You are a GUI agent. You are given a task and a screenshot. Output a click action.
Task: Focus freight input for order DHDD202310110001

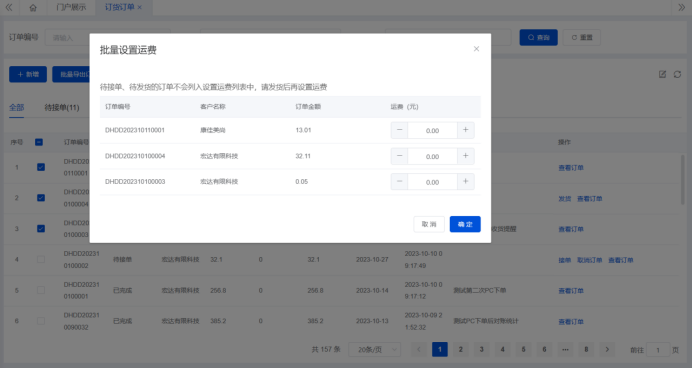pyautogui.click(x=432, y=130)
